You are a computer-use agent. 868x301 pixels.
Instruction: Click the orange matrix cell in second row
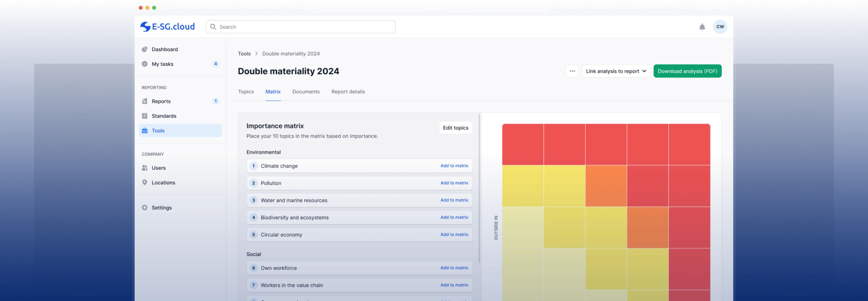point(606,186)
